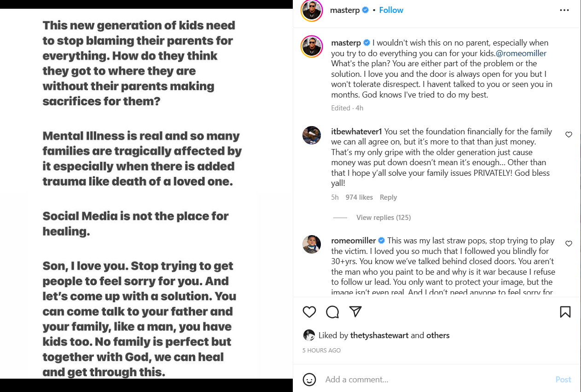The height and width of the screenshot is (392, 581).
Task: Reply to itbewhatever1's comment
Action: (x=388, y=197)
